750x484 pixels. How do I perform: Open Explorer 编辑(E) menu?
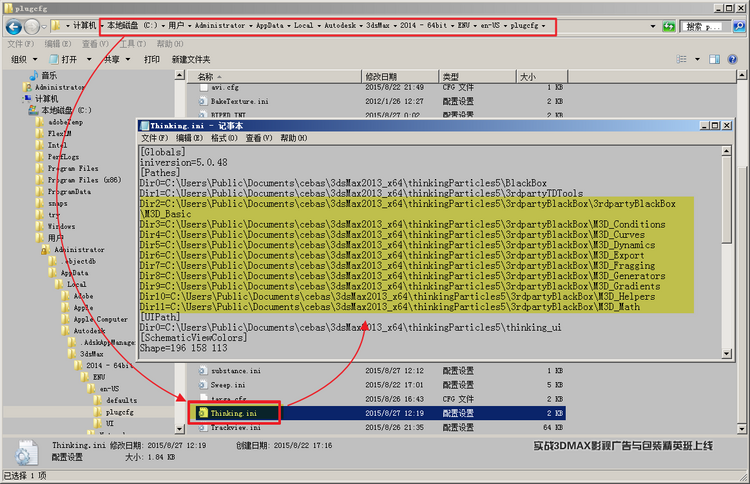coord(58,44)
